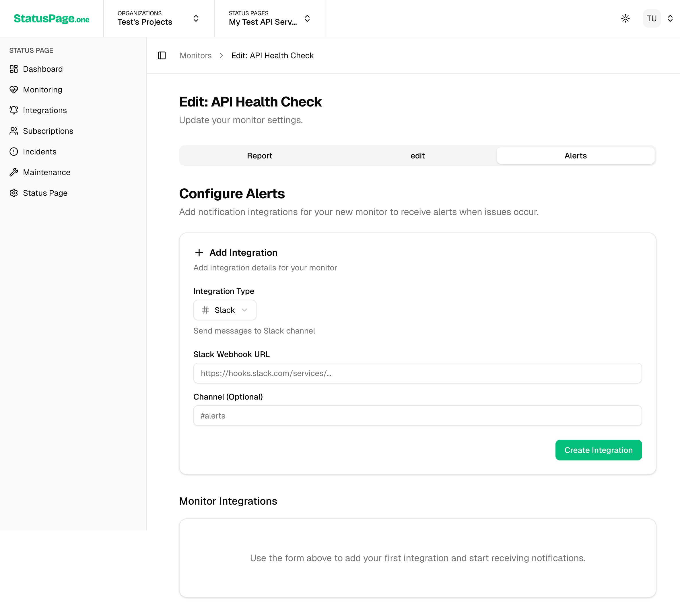Focus the Slack Webhook URL field

coord(417,373)
